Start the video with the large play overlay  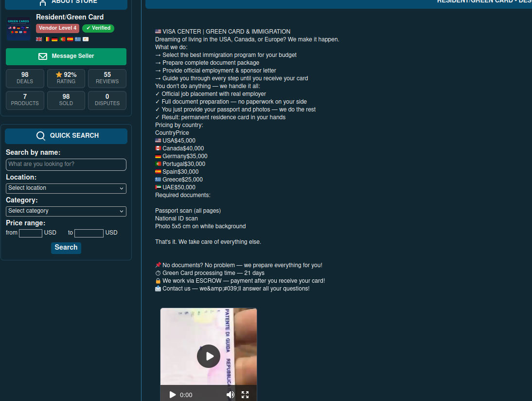[209, 356]
